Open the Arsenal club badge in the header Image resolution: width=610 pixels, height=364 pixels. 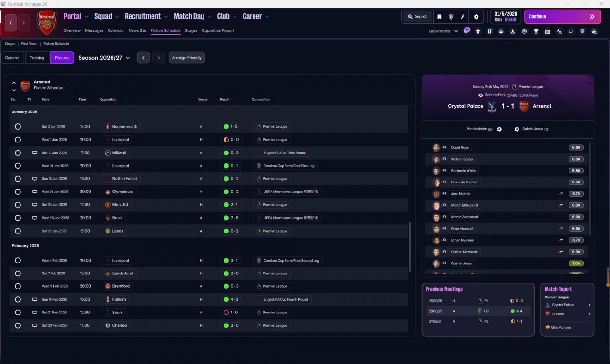[x=47, y=23]
